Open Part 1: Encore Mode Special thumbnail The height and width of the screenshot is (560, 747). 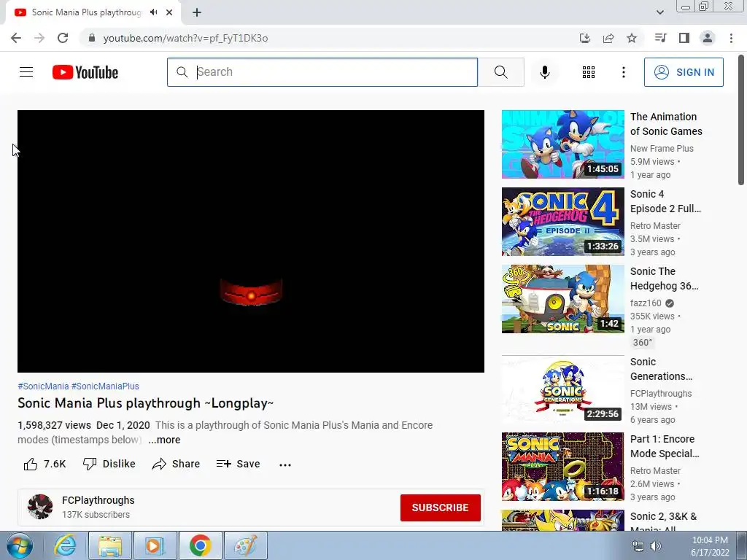click(562, 466)
